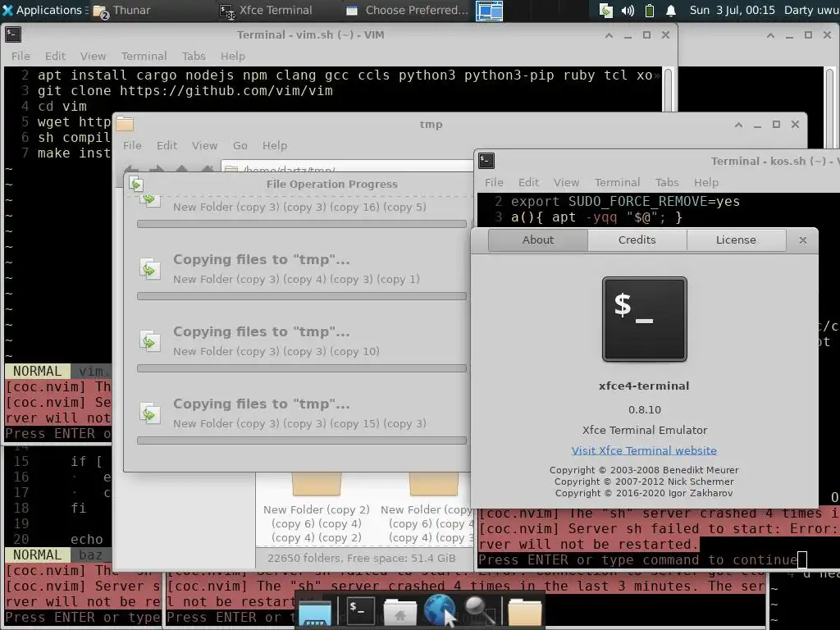Open Edit menu in vim.sh terminal window
Image resolution: width=840 pixels, height=630 pixels.
pos(55,56)
